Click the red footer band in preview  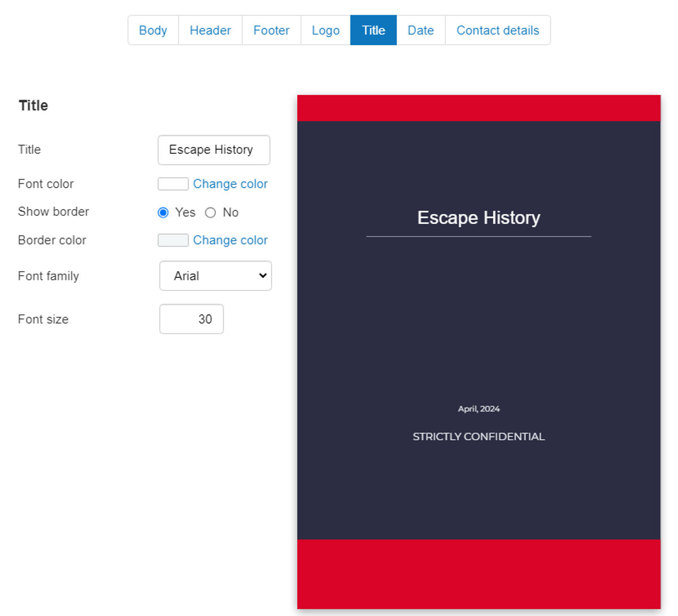coord(479,574)
